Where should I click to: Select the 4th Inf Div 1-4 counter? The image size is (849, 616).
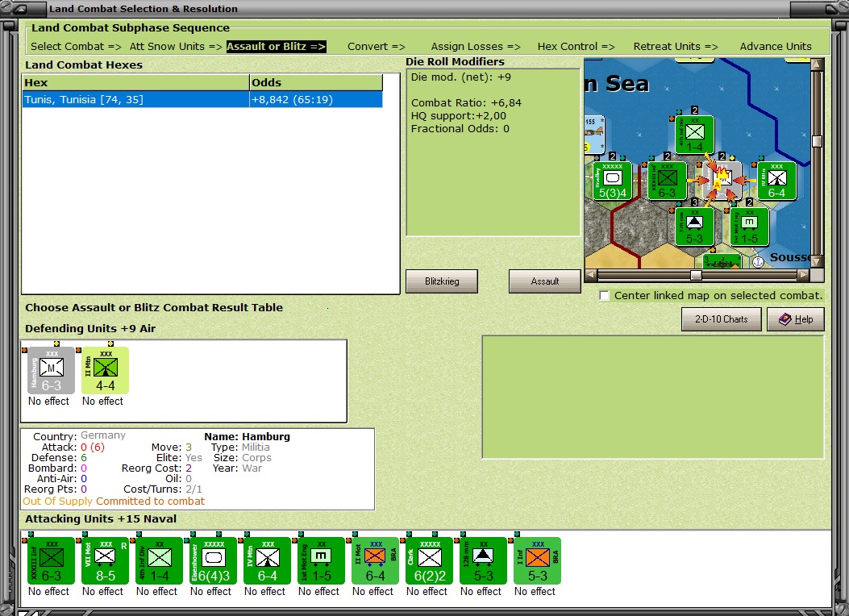(x=157, y=560)
